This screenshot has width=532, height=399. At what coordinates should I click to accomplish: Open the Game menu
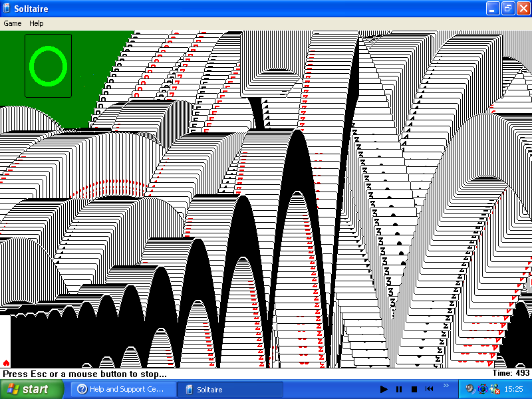(x=13, y=23)
